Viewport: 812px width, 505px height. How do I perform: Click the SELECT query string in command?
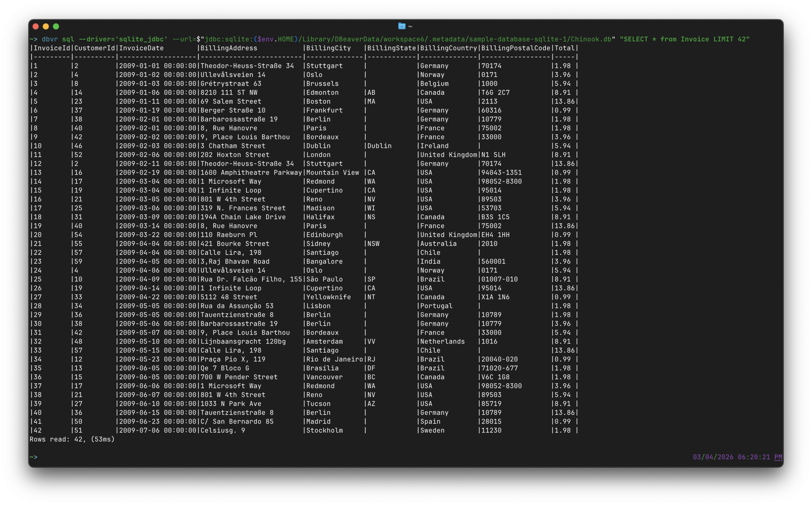pos(684,39)
